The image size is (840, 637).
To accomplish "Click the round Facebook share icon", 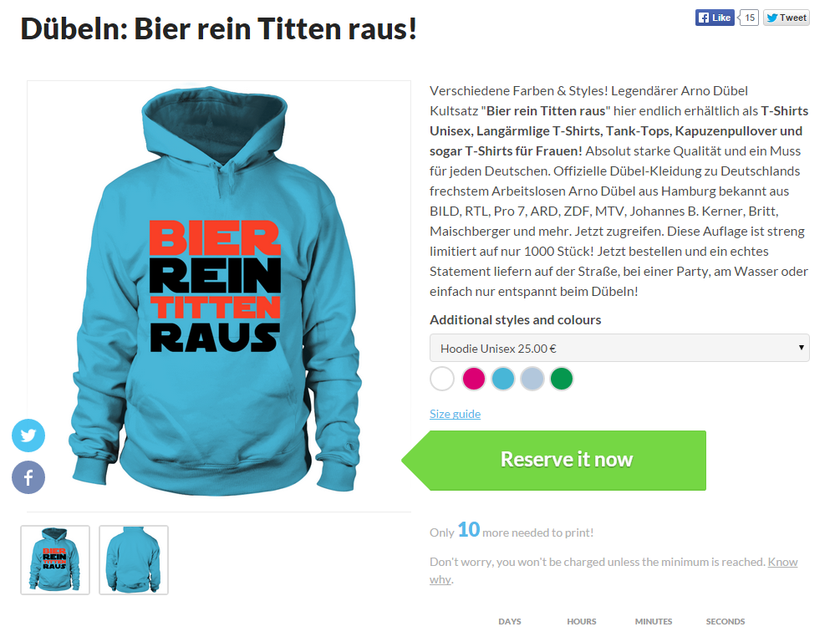I will point(28,477).
